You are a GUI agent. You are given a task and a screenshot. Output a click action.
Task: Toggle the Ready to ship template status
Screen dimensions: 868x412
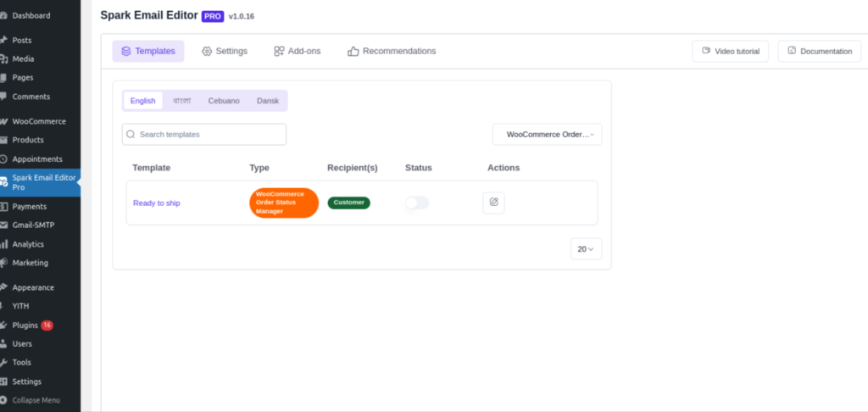tap(417, 203)
